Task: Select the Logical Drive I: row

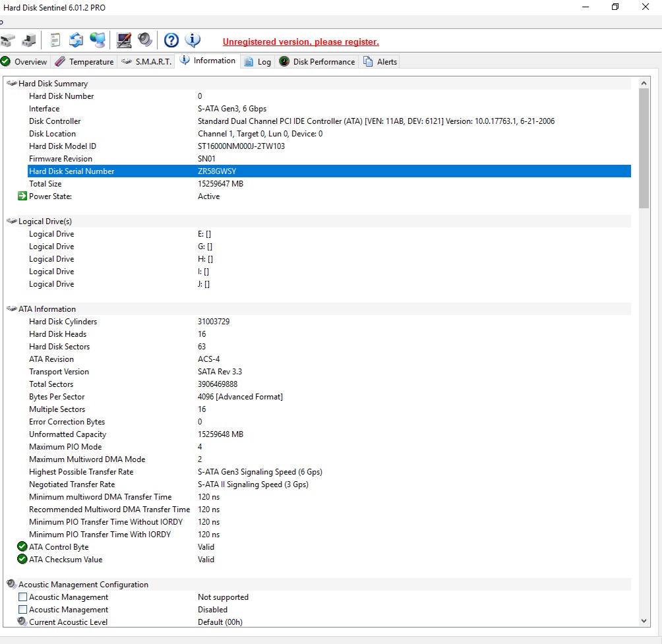Action: tap(329, 272)
